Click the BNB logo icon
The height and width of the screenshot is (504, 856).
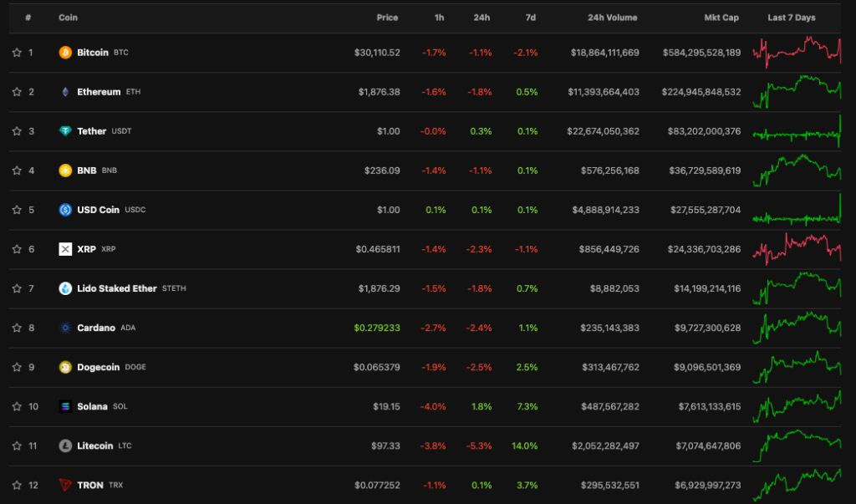point(65,171)
